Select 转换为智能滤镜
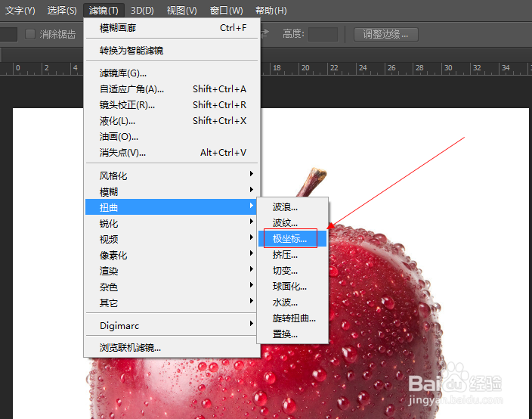 pyautogui.click(x=173, y=51)
